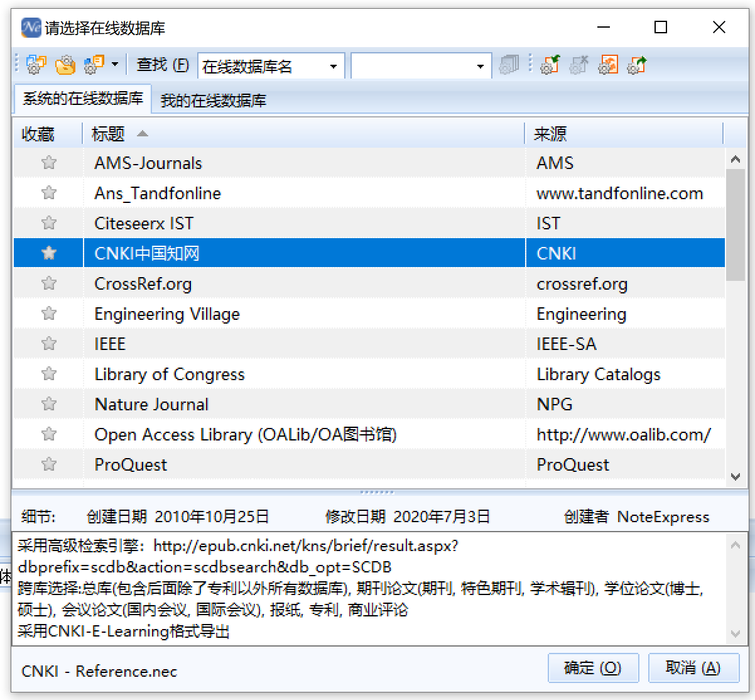Favorite AMS-Journals by clicking its star
This screenshot has height=700, width=755.
click(48, 163)
